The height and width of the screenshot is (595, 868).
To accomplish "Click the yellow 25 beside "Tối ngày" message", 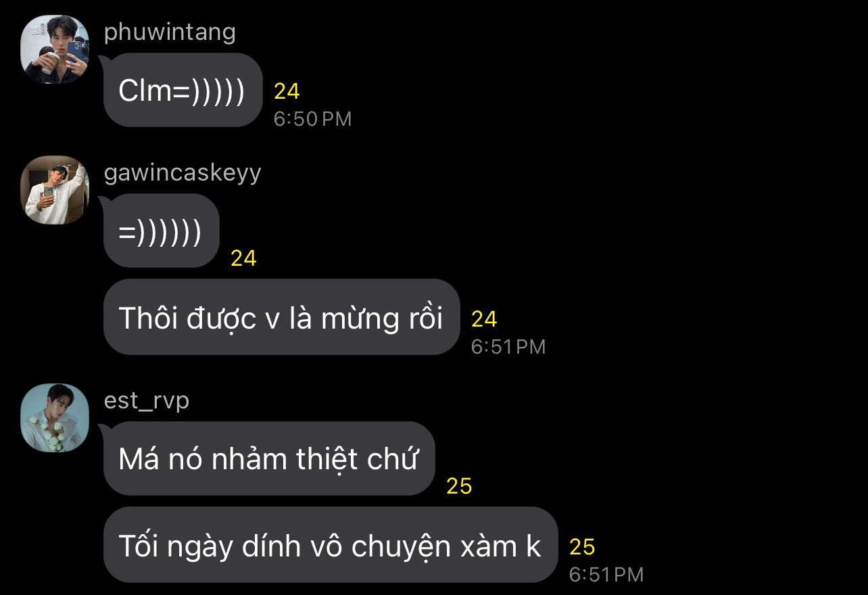I will 582,547.
